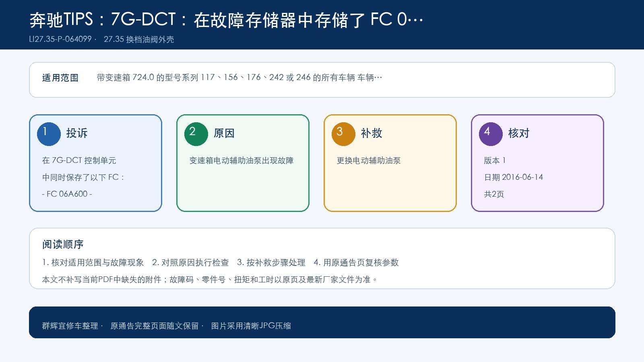644x362 pixels.
Task: Click step 1. 核对适用范围与故障现象
Action: [93, 263]
